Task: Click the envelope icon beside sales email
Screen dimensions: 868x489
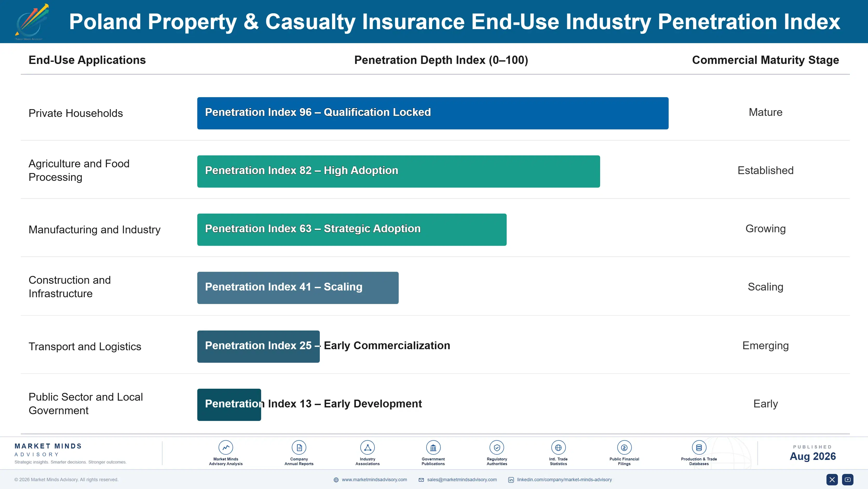Action: click(x=421, y=480)
